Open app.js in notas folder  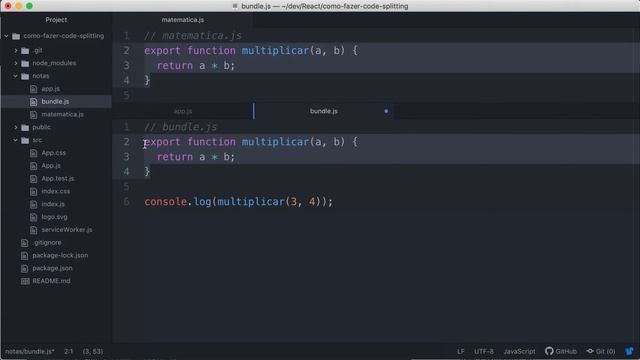(51, 89)
